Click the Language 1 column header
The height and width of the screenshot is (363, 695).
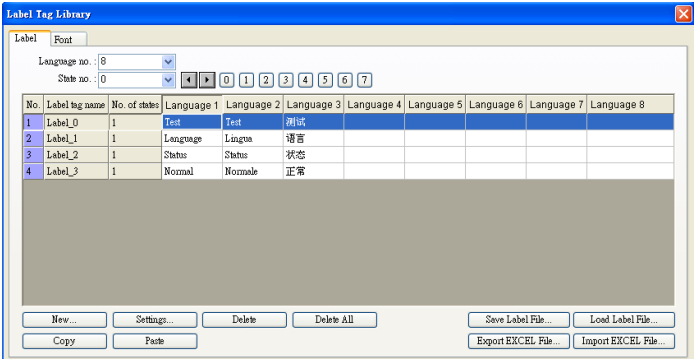[x=192, y=105]
